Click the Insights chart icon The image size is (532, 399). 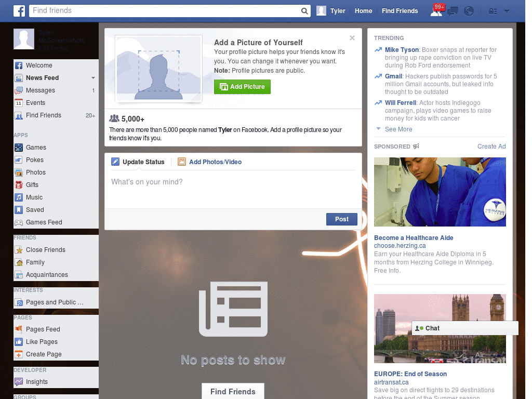click(19, 382)
